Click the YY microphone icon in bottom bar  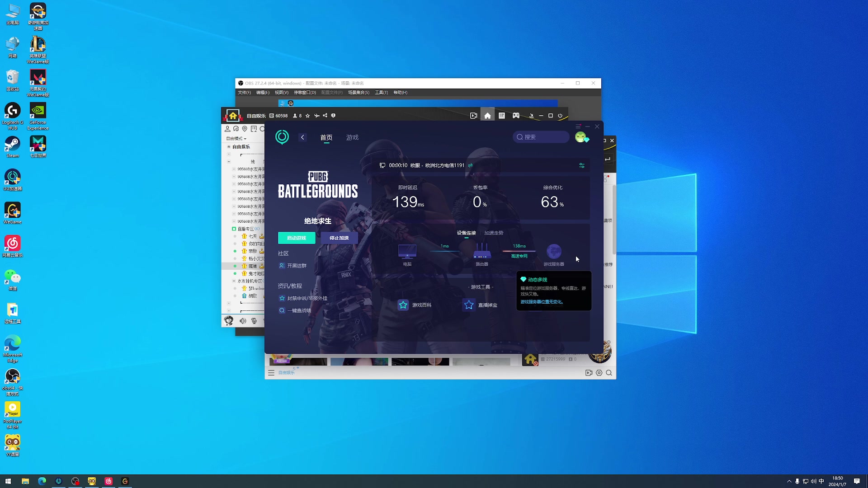pyautogui.click(x=254, y=321)
